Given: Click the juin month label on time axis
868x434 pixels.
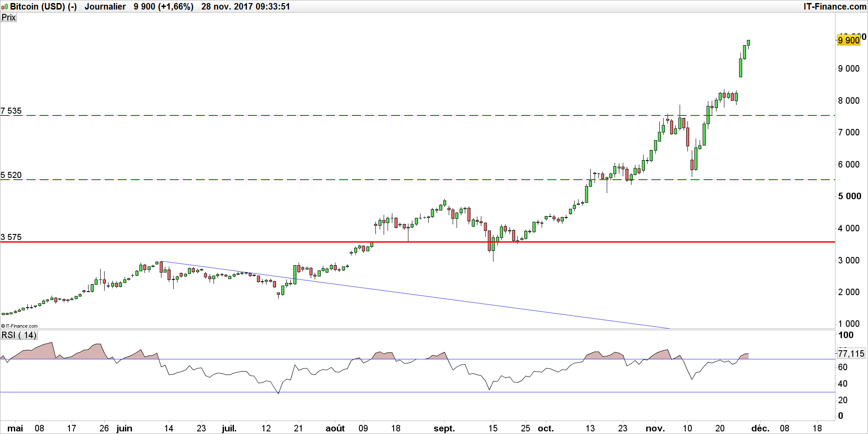Looking at the screenshot, I should pyautogui.click(x=124, y=428).
